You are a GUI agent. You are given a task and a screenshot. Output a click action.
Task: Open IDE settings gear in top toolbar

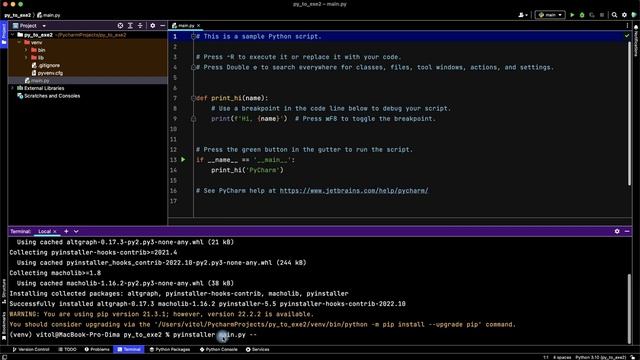pos(624,15)
